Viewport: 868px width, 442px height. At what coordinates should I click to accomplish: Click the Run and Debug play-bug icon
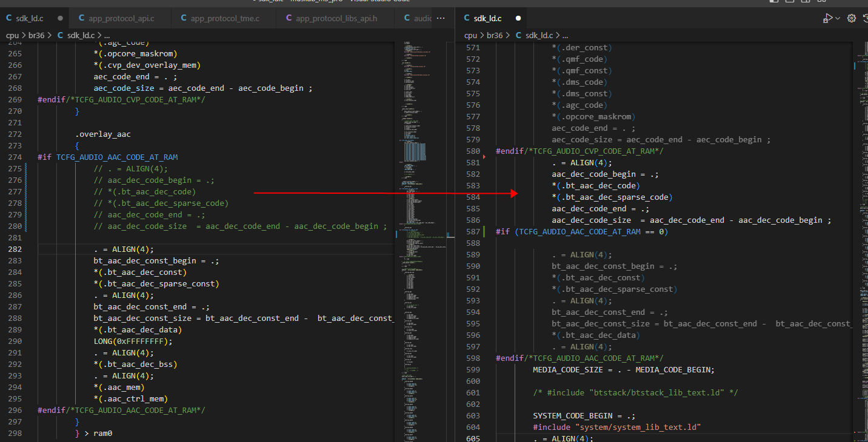click(827, 18)
